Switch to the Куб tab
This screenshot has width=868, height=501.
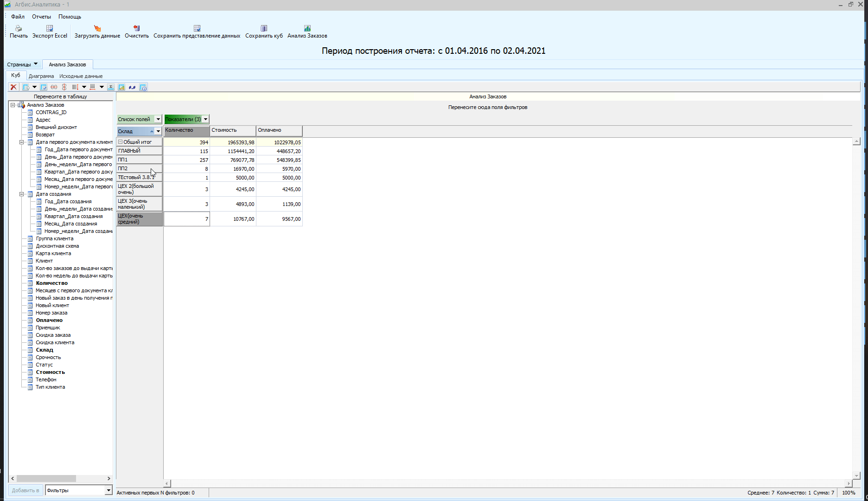[16, 75]
